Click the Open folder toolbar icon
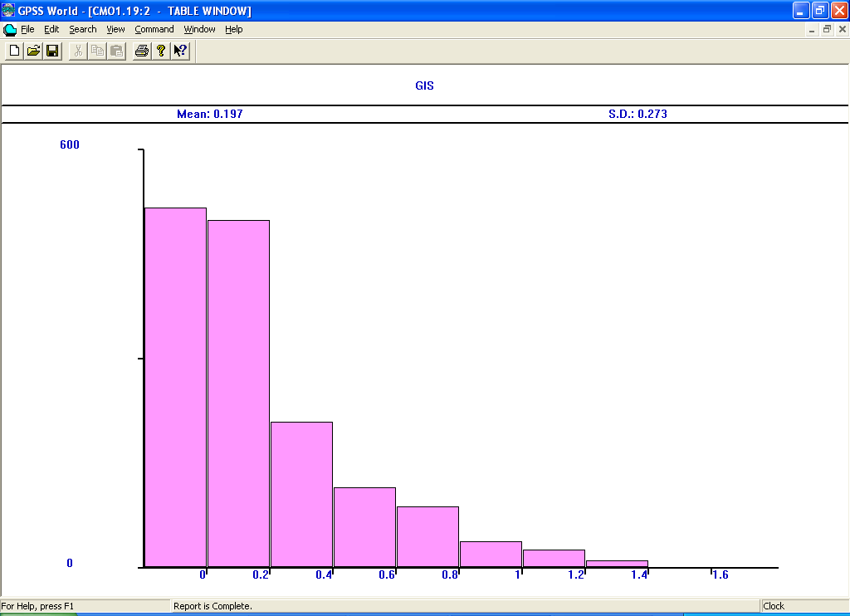 (x=33, y=51)
